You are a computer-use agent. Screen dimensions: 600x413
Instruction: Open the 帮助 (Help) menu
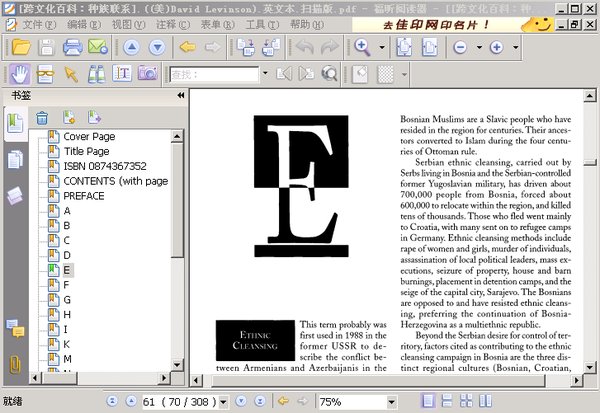coord(303,24)
